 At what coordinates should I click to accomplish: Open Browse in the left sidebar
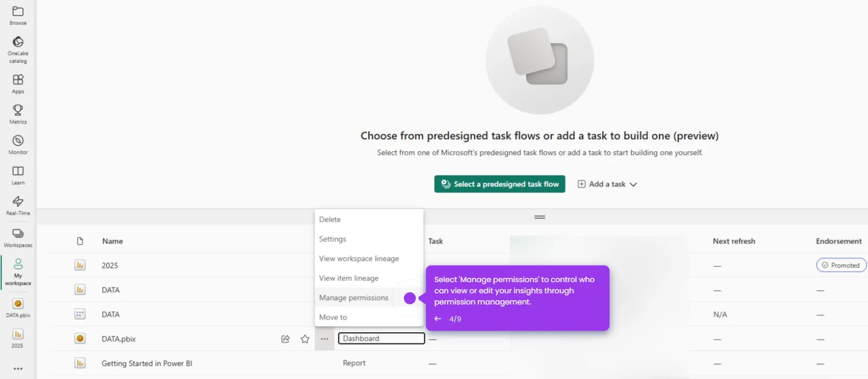pyautogui.click(x=18, y=16)
